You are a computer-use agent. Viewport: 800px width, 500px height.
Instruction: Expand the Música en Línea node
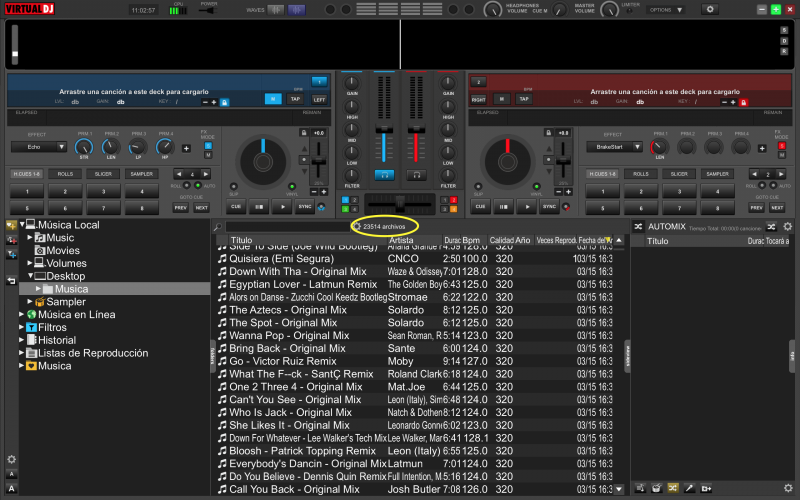[x=21, y=314]
